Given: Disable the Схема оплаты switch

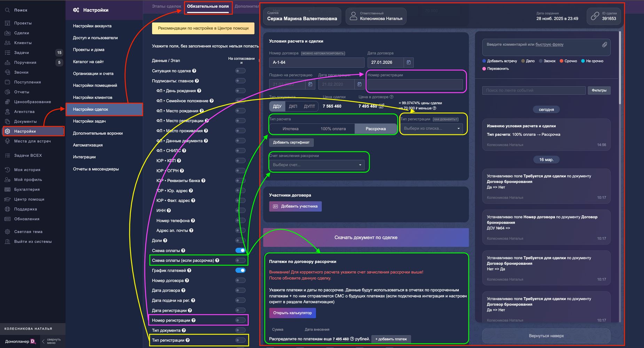Looking at the screenshot, I should [240, 250].
